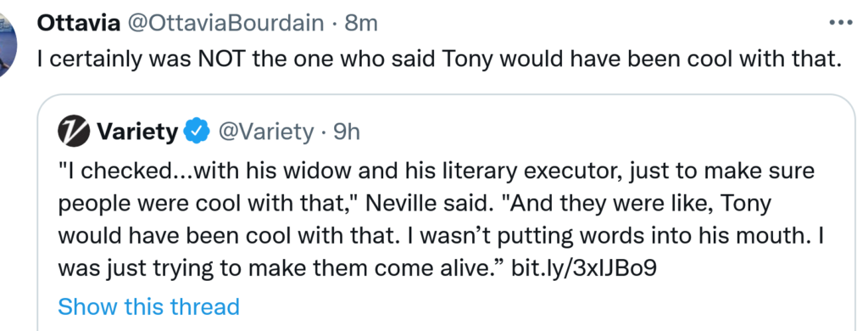Click the blue verified badge next to Variety

pyautogui.click(x=196, y=132)
